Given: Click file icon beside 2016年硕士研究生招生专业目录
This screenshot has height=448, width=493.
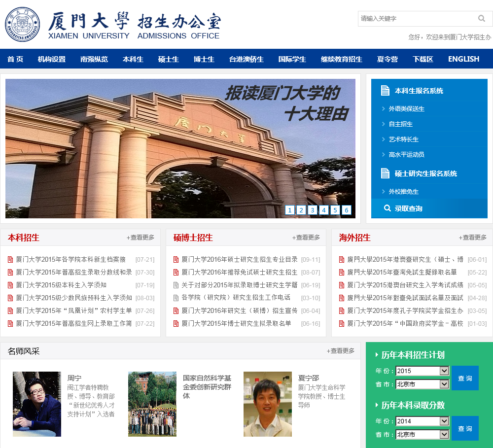Looking at the screenshot, I should (176, 259).
